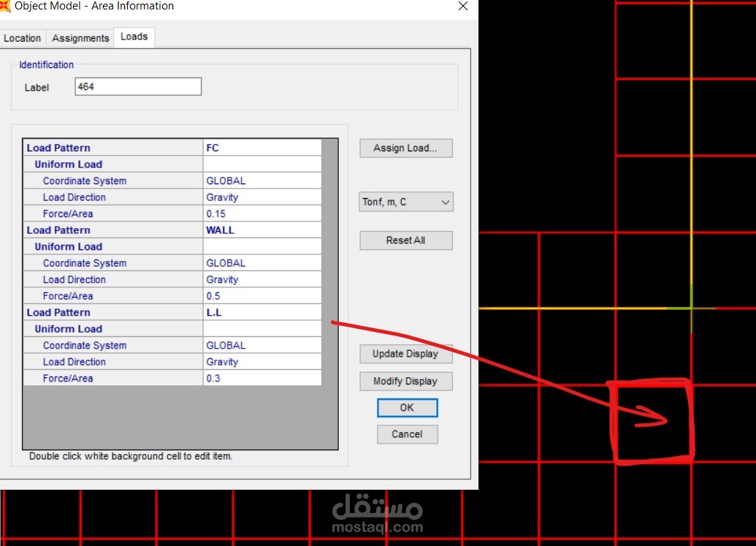Image resolution: width=756 pixels, height=546 pixels.
Task: Switch to the Location tab
Action: (22, 38)
